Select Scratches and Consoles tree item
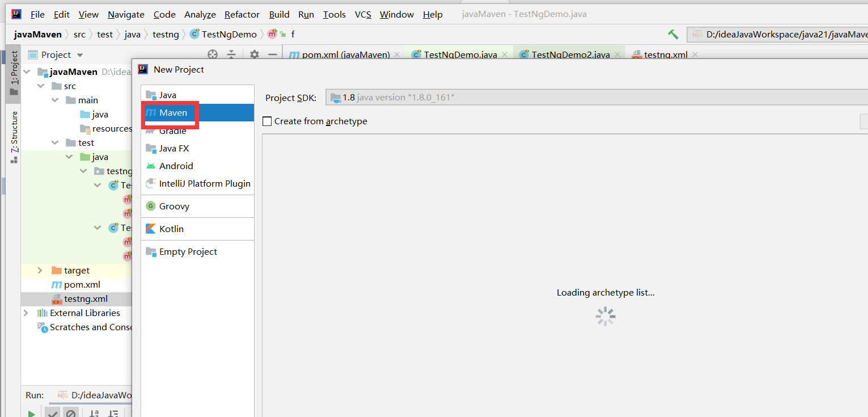Viewport: 868px width, 417px height. pyautogui.click(x=84, y=327)
